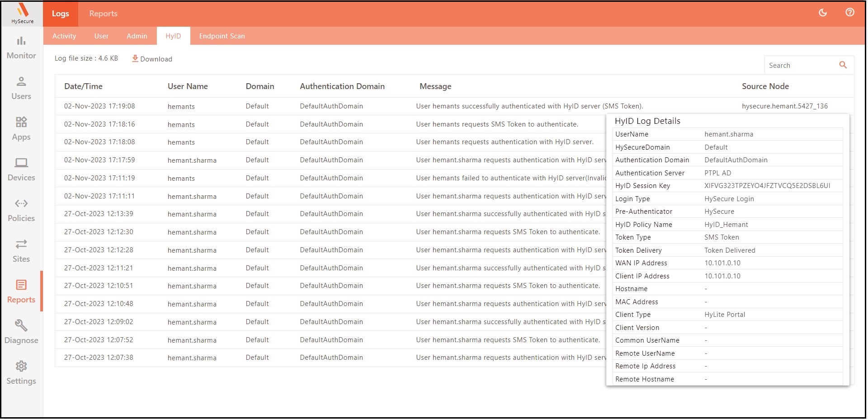Select log entry 27-Oct-2023 12:12:30

(x=99, y=232)
